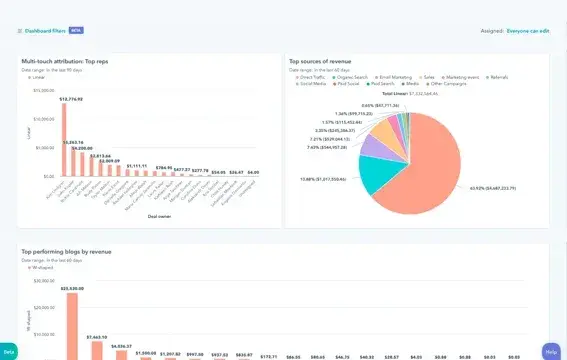This screenshot has width=567, height=360.
Task: Click the 63.92% pie data label
Action: (493, 188)
